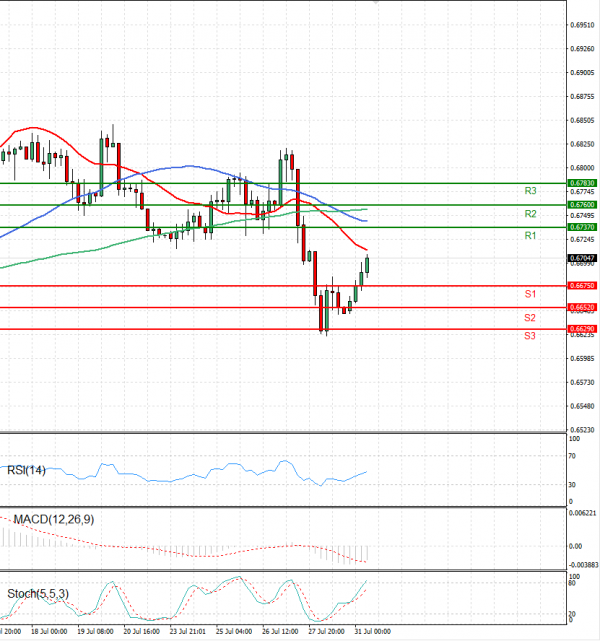This screenshot has height=641, width=600.
Task: Click the 0.69510 price axis value
Action: click(582, 25)
